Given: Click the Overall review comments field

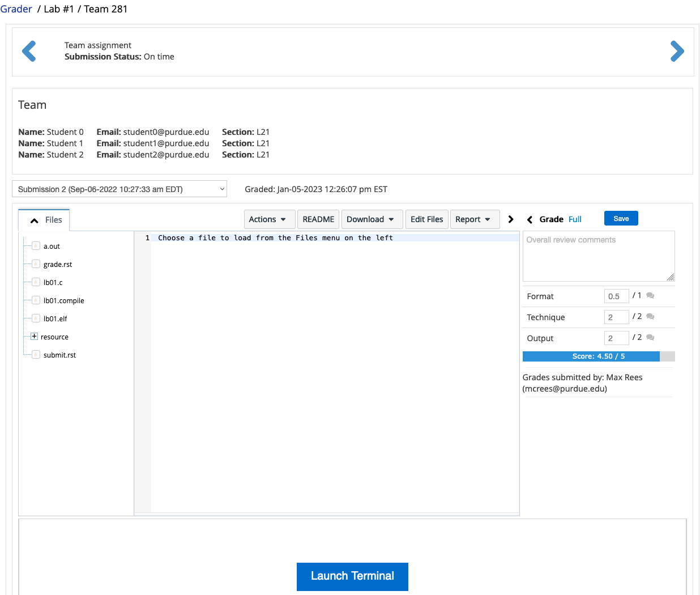Looking at the screenshot, I should click(x=598, y=256).
